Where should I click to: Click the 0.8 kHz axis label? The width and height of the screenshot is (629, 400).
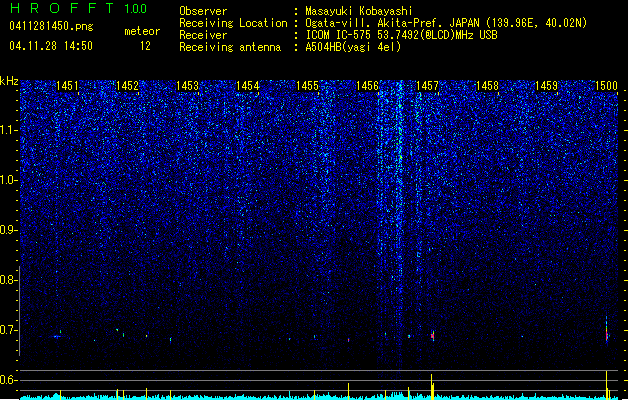[8, 280]
